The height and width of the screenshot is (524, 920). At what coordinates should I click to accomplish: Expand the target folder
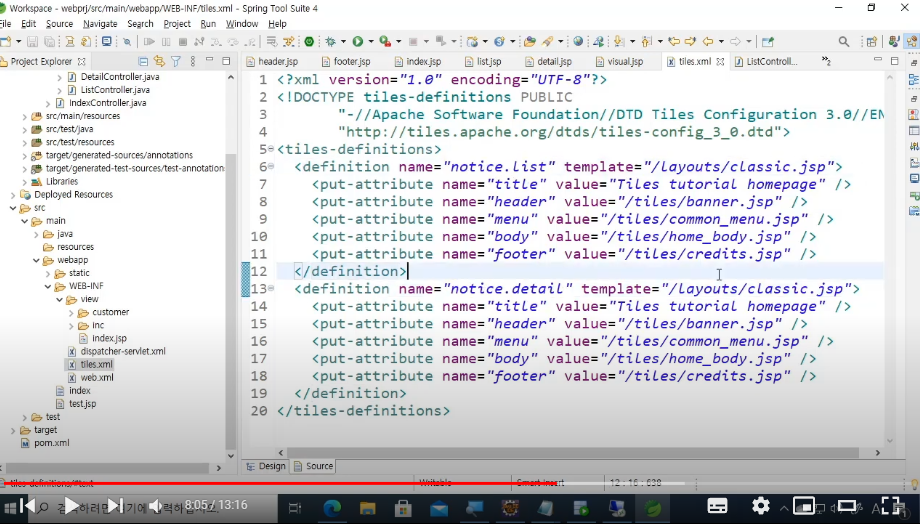click(13, 430)
